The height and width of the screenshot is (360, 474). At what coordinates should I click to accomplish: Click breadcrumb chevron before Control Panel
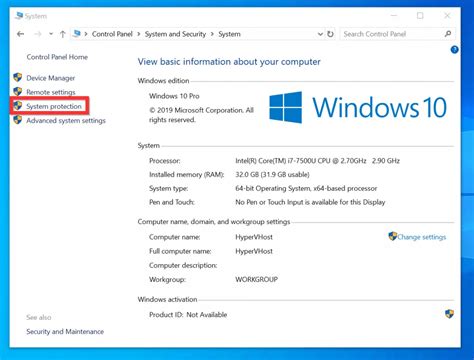click(x=86, y=34)
